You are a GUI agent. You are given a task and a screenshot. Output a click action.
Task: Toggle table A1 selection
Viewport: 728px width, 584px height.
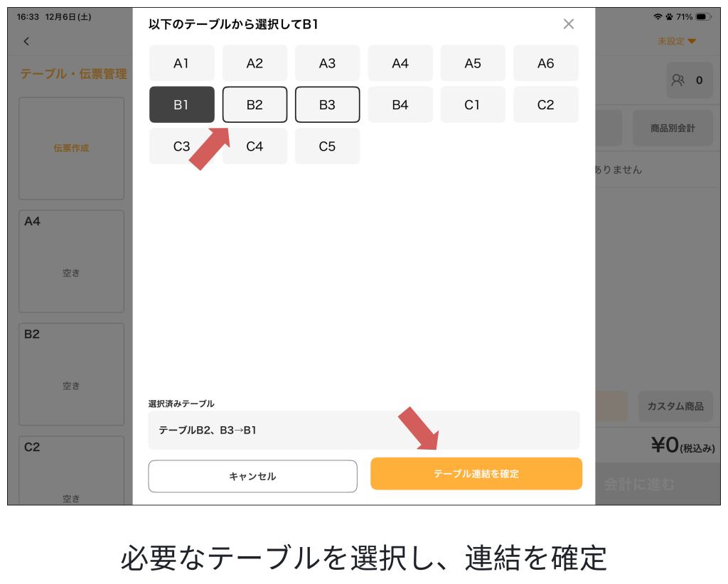[181, 63]
